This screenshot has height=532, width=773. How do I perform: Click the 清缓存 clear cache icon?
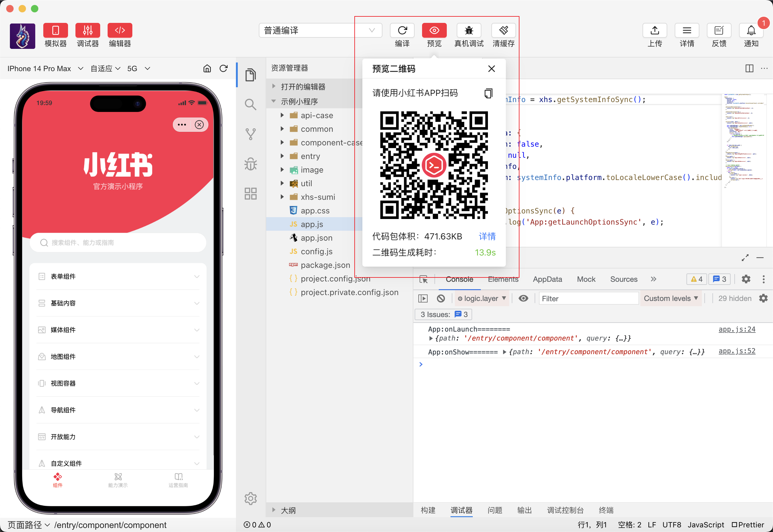[x=503, y=31]
